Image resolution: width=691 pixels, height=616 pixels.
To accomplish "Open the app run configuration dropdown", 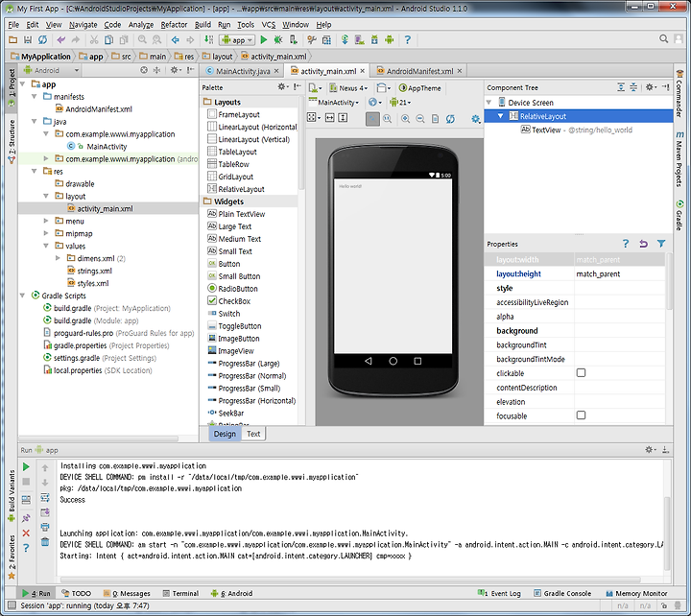I will 237,40.
